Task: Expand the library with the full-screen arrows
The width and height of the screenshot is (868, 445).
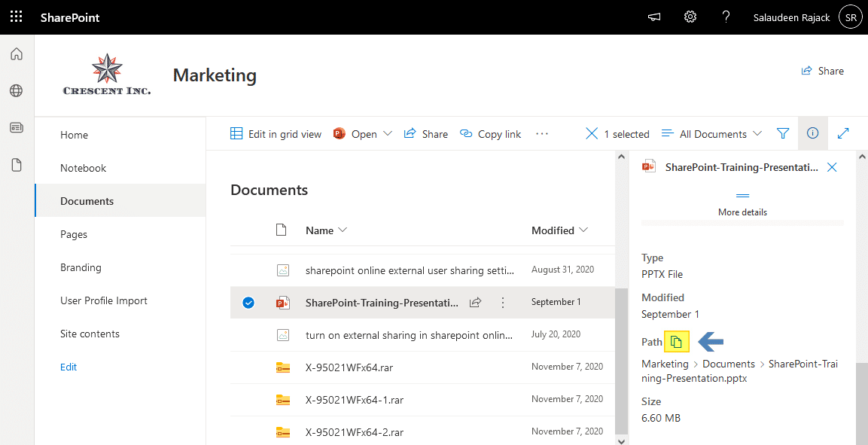Action: click(843, 133)
